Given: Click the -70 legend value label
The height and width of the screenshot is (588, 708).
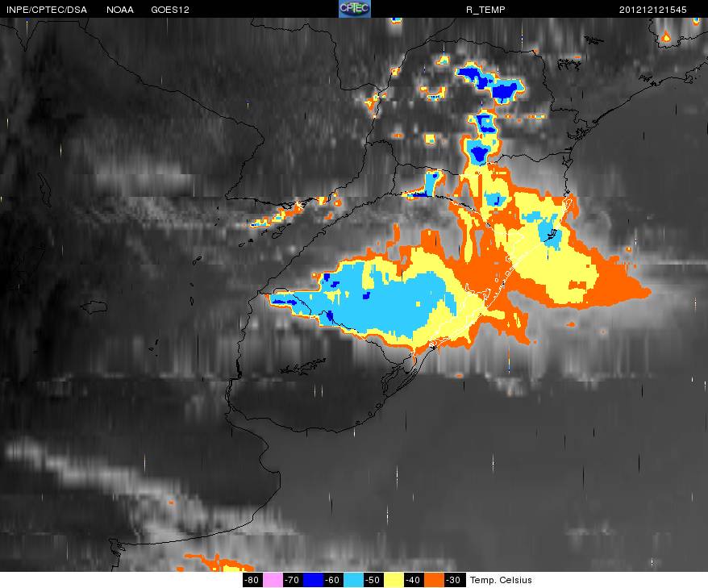Looking at the screenshot, I should tap(293, 580).
